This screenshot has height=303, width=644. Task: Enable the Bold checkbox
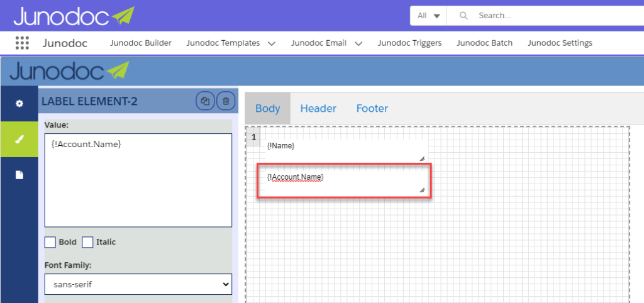click(50, 242)
